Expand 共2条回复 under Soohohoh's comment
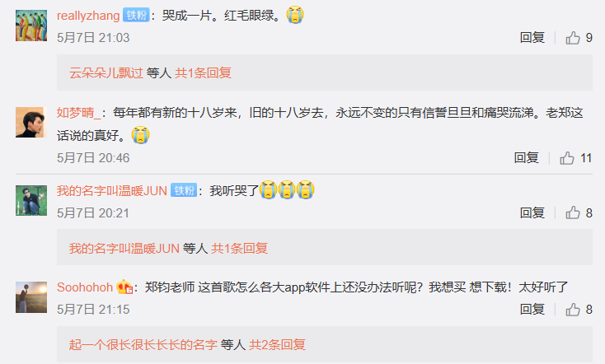605x364 pixels. tap(277, 344)
